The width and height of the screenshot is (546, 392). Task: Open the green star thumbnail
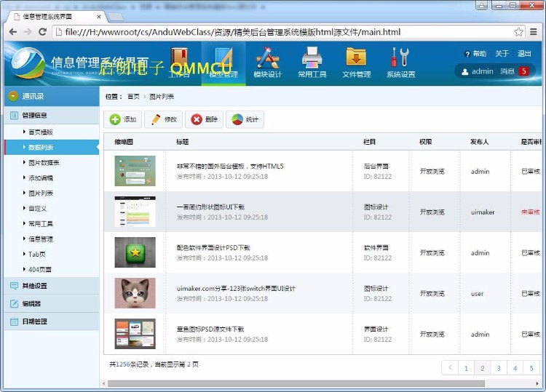[135, 252]
